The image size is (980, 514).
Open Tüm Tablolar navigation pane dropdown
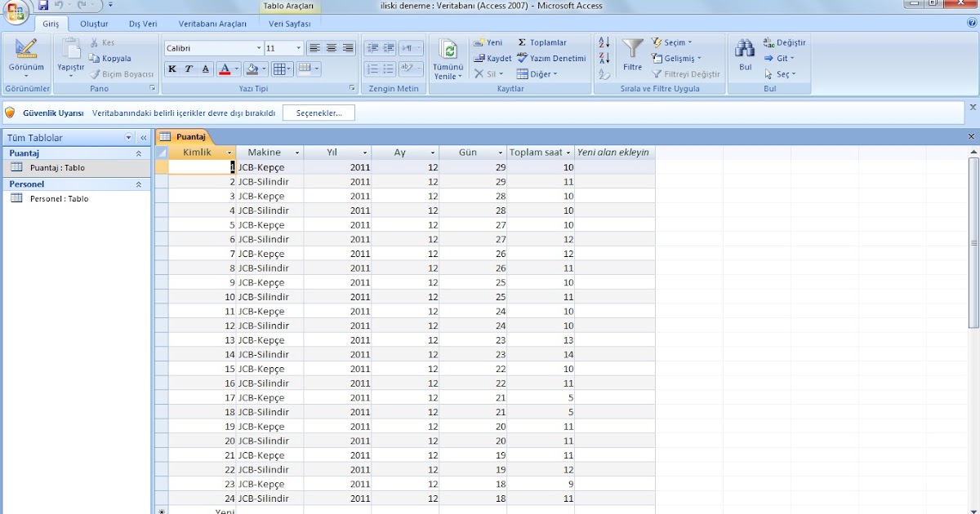(128, 138)
